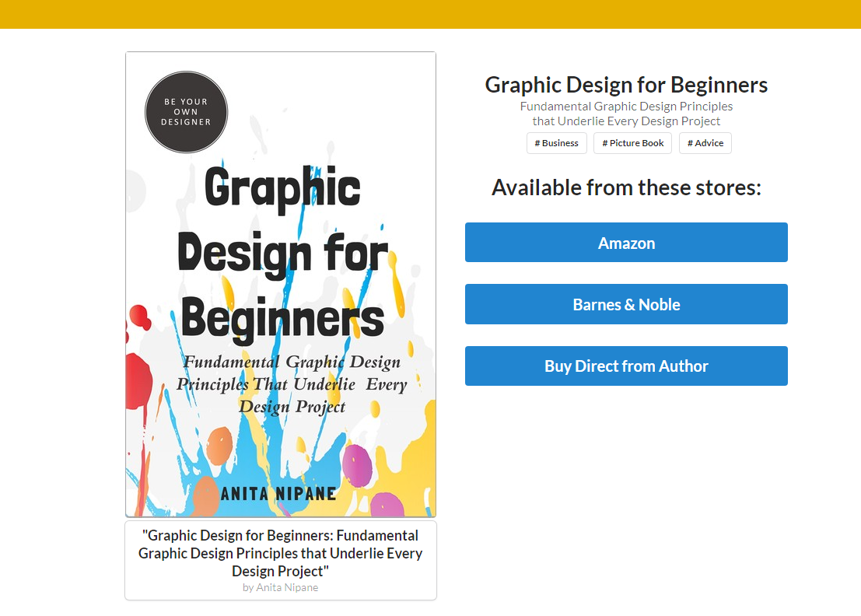The width and height of the screenshot is (861, 616).
Task: Click the 'Graphic Design for Beginners' heading
Action: pyautogui.click(x=626, y=85)
